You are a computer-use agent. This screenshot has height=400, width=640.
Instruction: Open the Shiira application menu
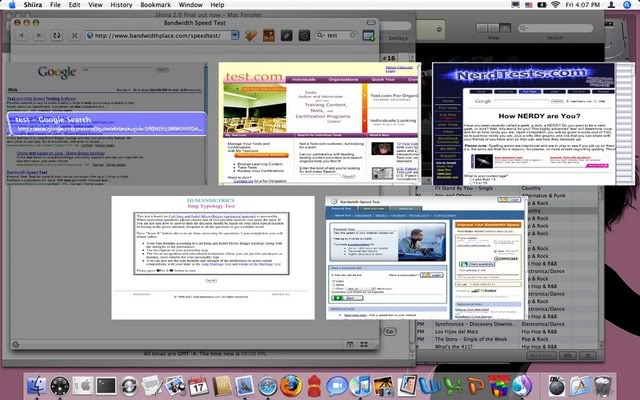(x=33, y=5)
